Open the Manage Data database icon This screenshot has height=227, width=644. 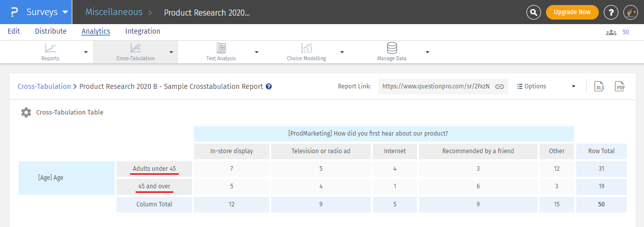392,48
